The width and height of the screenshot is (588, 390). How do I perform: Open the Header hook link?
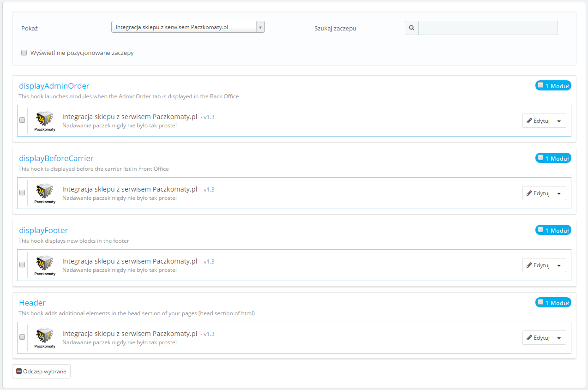coord(32,303)
